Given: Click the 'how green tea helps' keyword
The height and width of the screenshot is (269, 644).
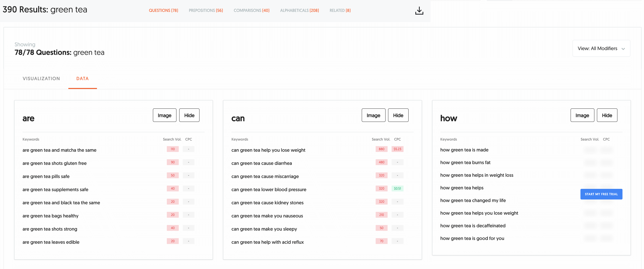Looking at the screenshot, I should coord(462,188).
